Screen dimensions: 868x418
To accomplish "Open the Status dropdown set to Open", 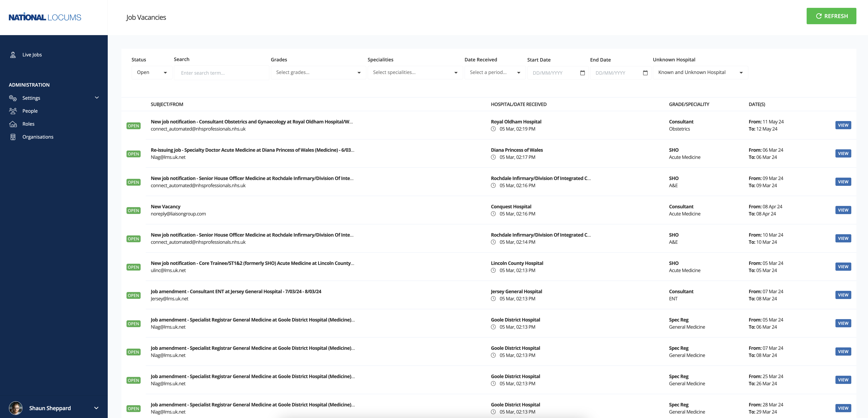I will [152, 72].
